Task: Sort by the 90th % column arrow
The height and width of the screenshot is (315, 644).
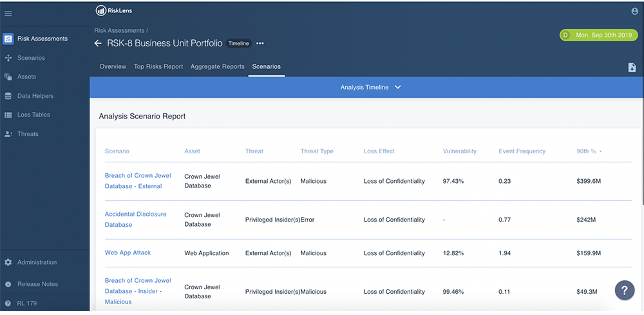Action: click(x=601, y=151)
